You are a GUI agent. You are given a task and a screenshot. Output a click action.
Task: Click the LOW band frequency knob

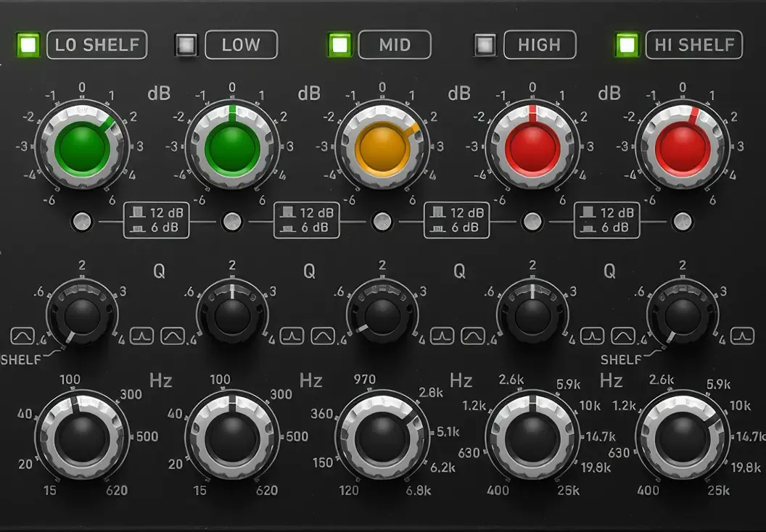click(x=232, y=437)
